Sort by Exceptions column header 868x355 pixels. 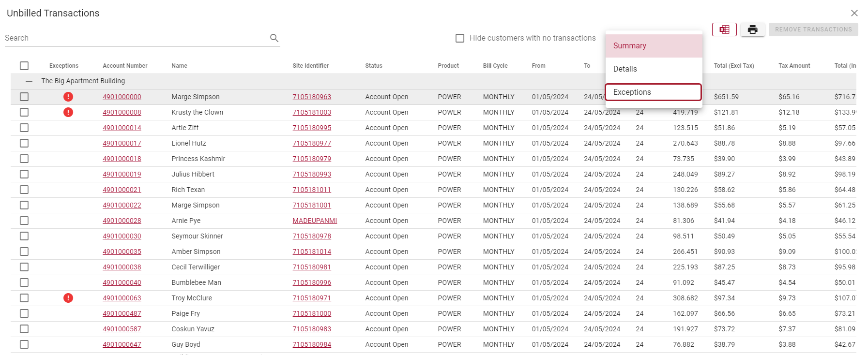[64, 66]
